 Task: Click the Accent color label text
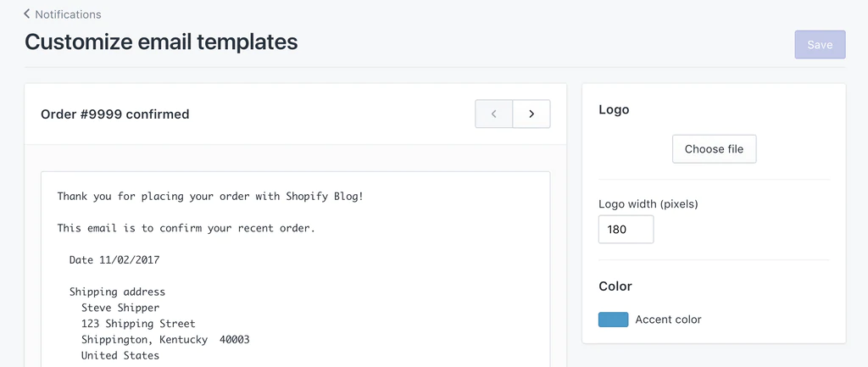(668, 320)
